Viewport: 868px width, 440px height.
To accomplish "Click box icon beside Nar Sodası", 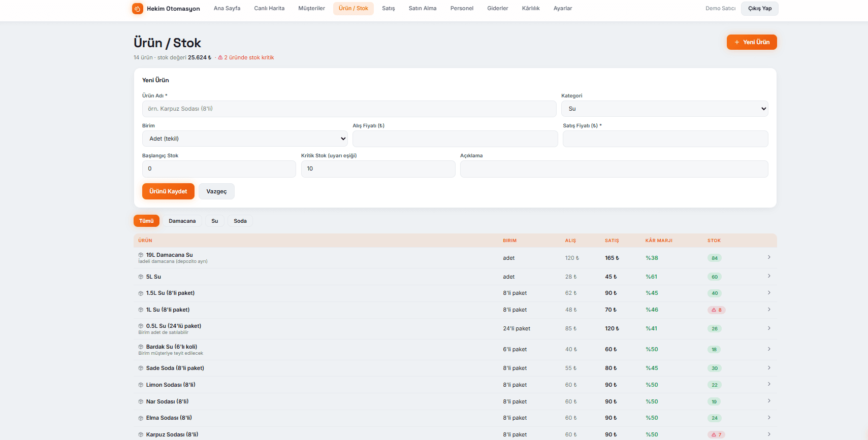I will [x=141, y=402].
